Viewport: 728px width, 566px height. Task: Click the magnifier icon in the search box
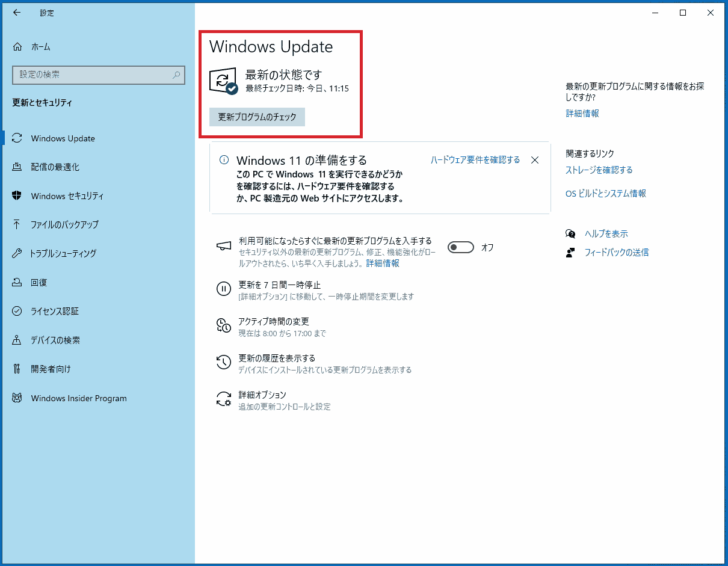[176, 75]
